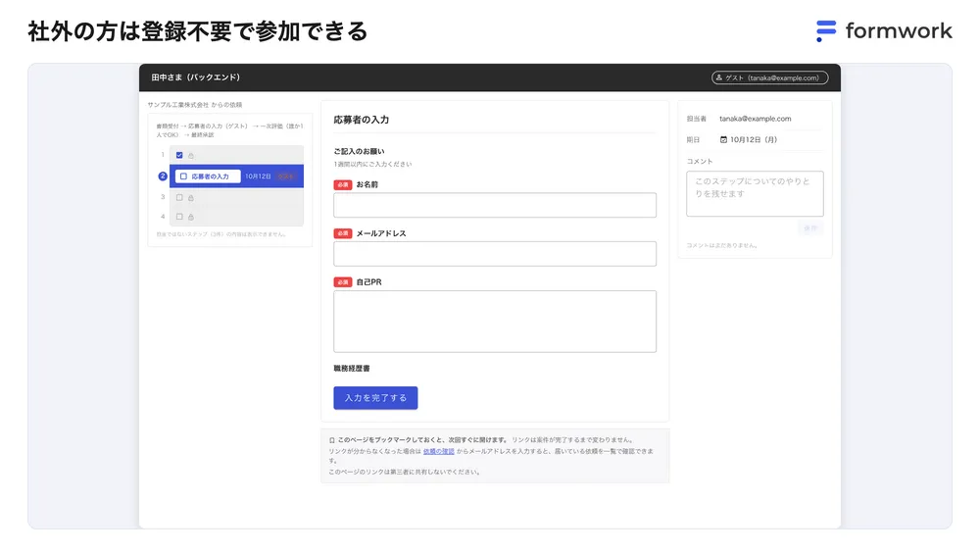Click the 入力を完了する button

375,398
